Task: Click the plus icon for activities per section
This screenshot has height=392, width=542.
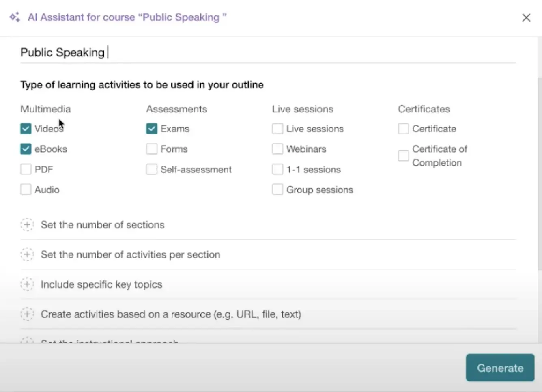Action: pos(27,254)
